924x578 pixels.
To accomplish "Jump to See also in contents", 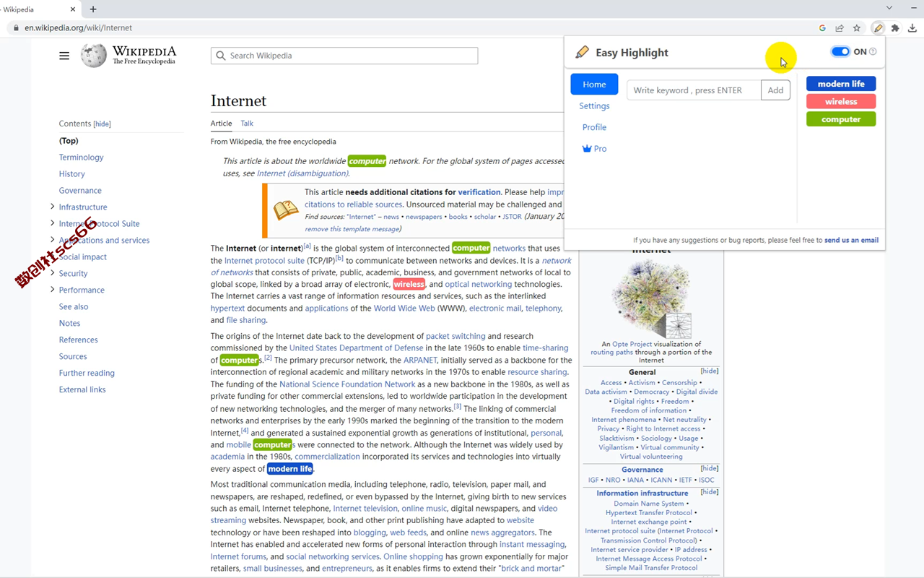I will (74, 307).
